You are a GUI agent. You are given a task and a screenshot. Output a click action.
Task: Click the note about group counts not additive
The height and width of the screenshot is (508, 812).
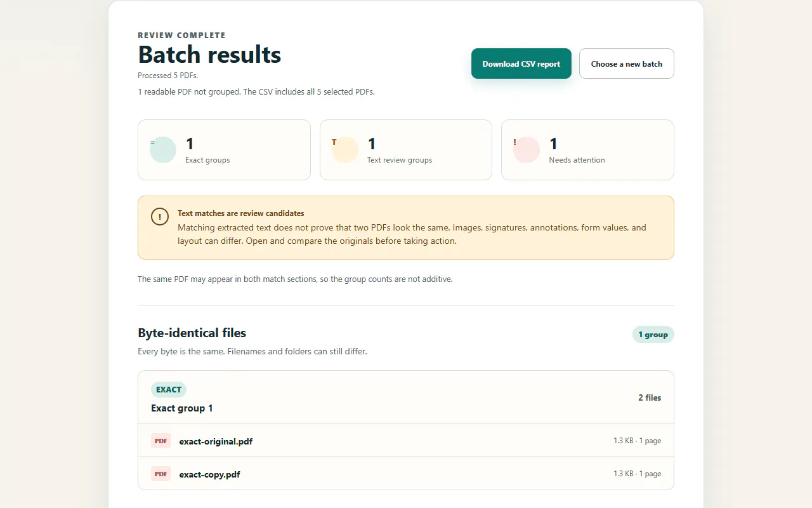point(295,279)
